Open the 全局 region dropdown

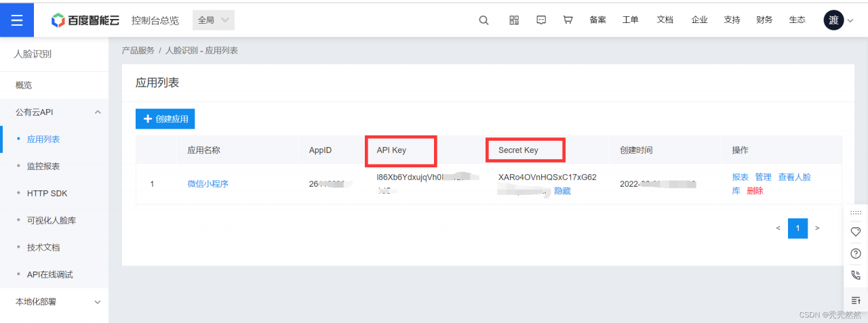[214, 20]
